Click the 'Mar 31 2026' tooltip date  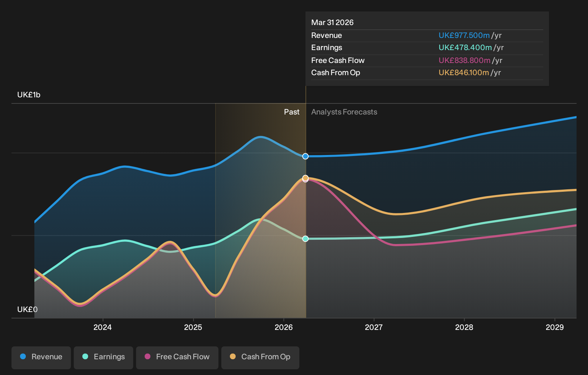332,23
